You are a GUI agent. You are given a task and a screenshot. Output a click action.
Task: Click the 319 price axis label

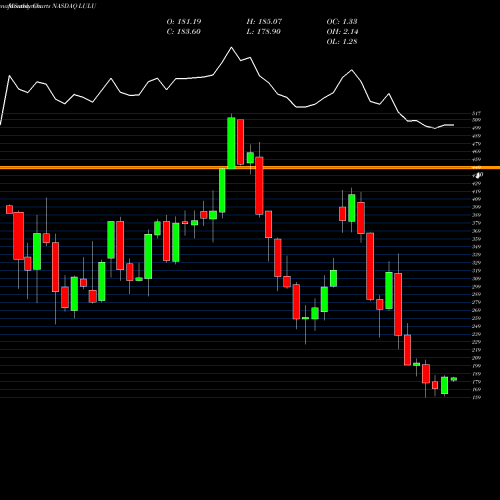pos(476,271)
